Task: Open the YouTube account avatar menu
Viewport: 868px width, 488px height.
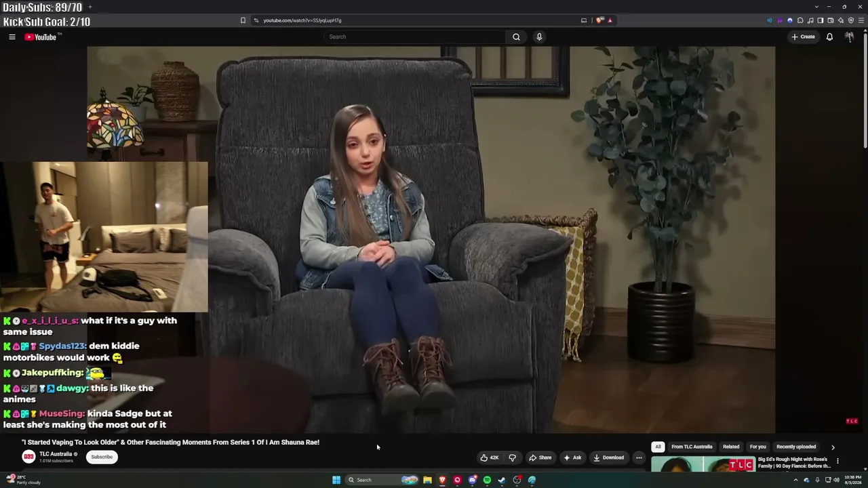Action: tap(849, 37)
